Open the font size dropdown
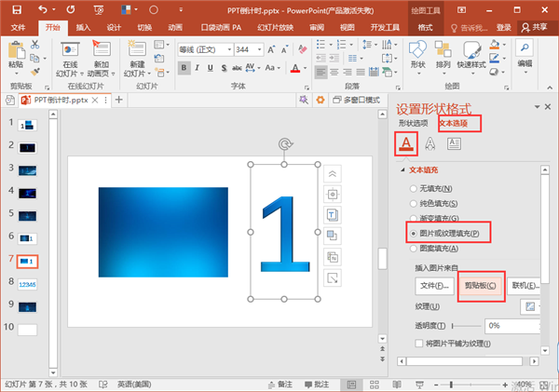 click(260, 49)
